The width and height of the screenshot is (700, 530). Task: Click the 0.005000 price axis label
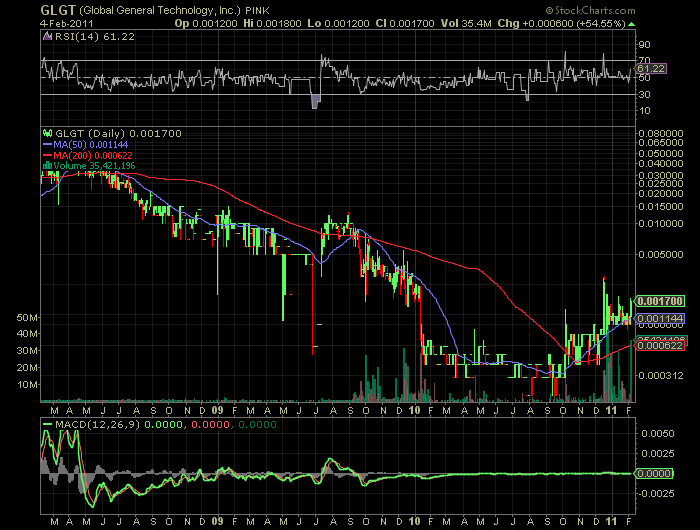[x=661, y=255]
